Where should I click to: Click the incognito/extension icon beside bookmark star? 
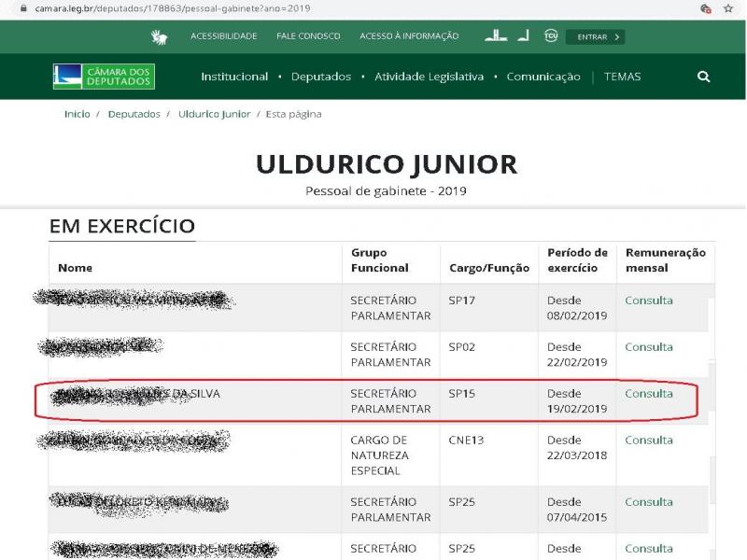click(x=706, y=7)
